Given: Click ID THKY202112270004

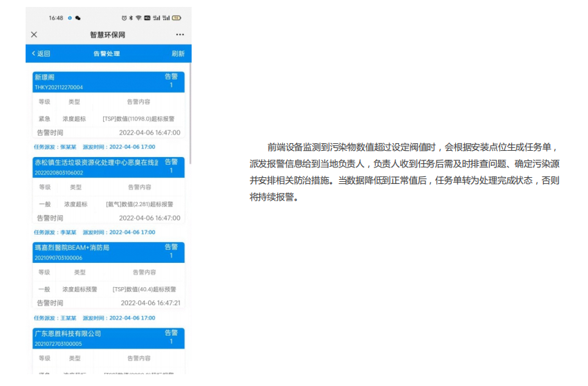Looking at the screenshot, I should click(59, 87).
